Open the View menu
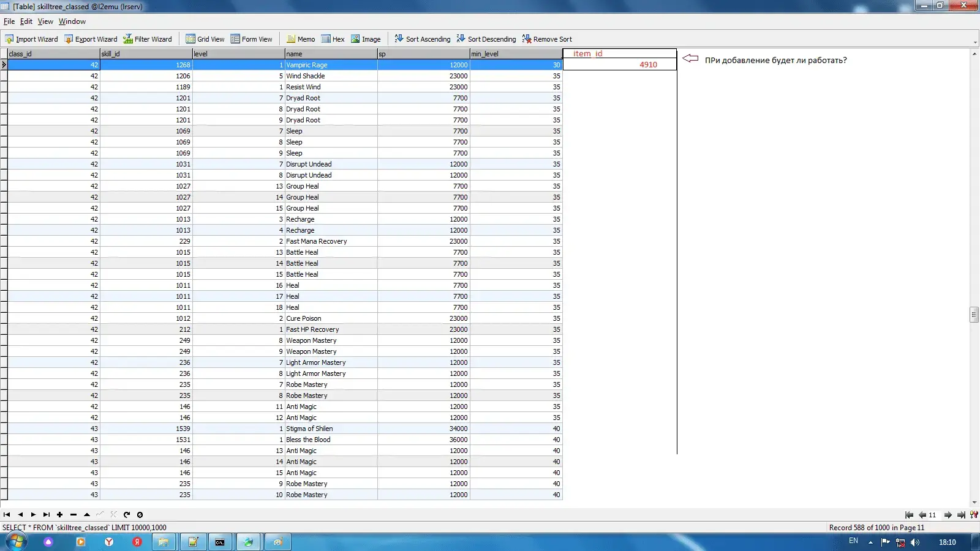The image size is (980, 551). pos(45,21)
